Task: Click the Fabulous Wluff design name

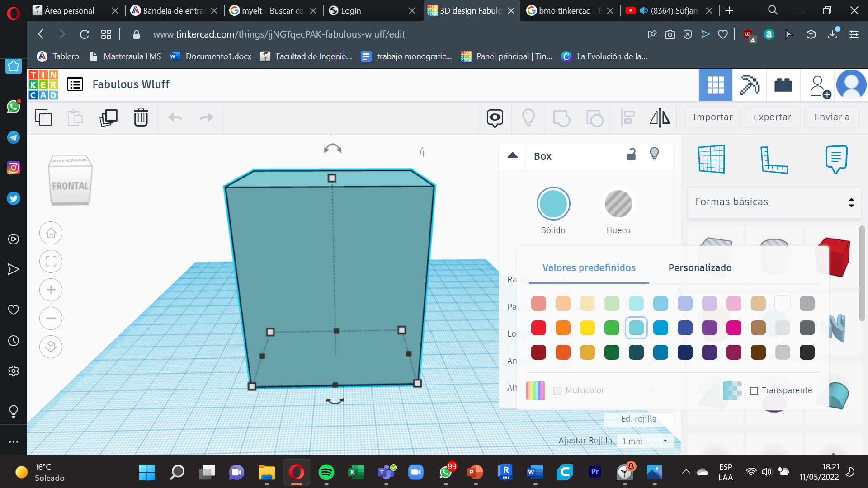Action: pos(131,84)
